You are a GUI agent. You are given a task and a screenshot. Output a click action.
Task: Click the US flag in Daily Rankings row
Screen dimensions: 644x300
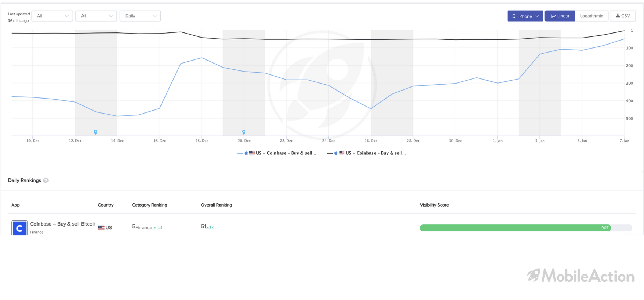click(101, 228)
